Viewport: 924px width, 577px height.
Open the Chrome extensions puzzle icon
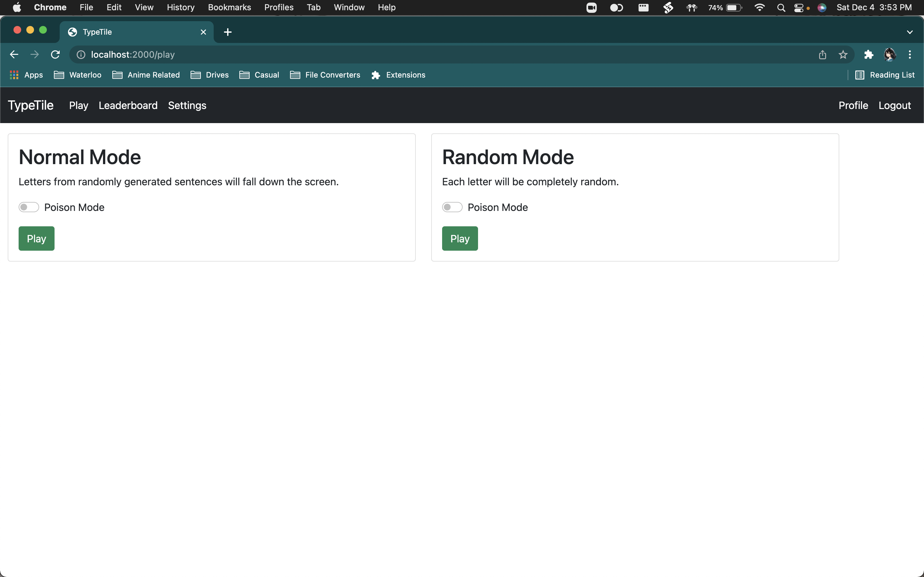(x=868, y=54)
